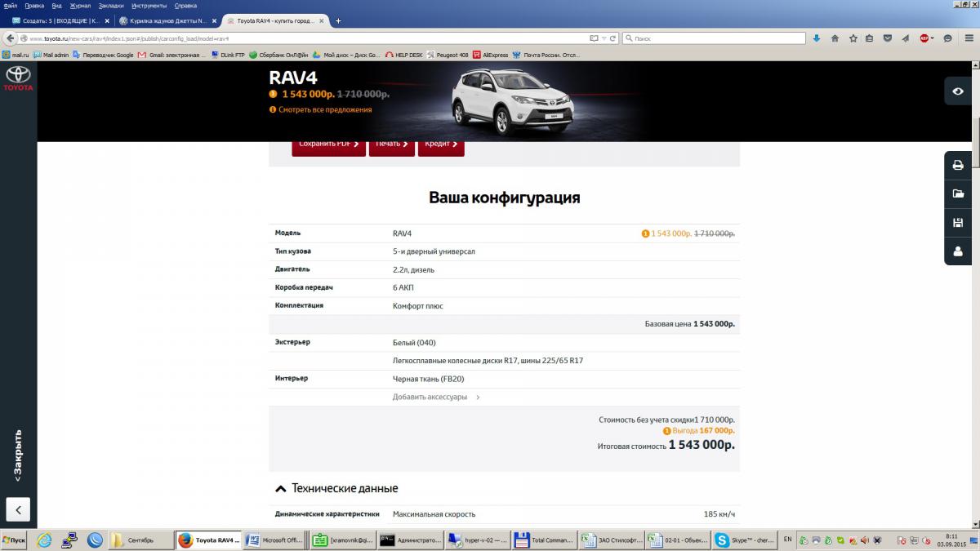980x551 pixels.
Task: Open the HELP DESK bookmark
Action: [x=404, y=55]
